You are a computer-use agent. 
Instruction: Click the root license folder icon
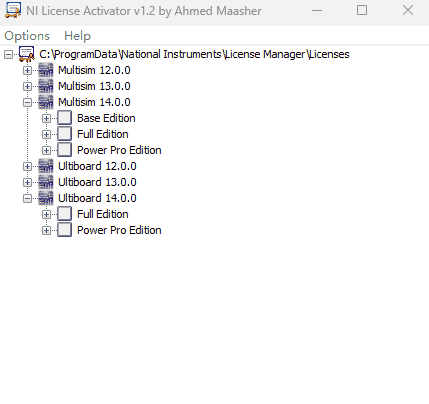pyautogui.click(x=27, y=54)
